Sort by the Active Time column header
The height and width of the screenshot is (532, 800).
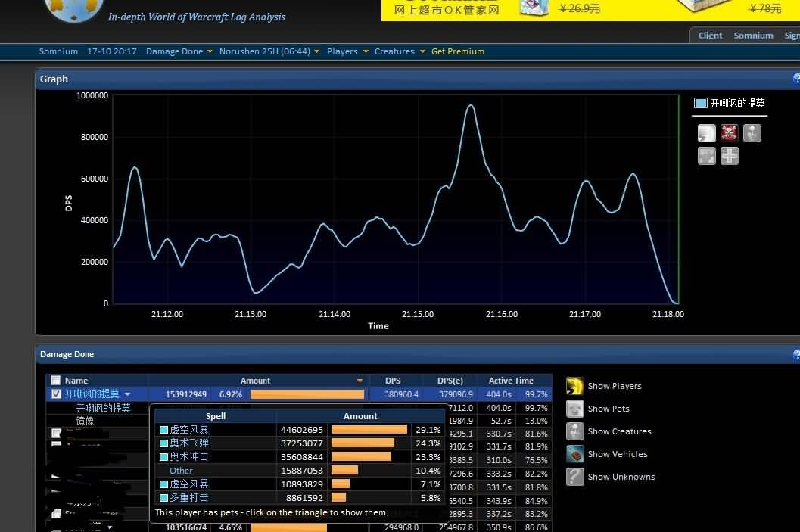[511, 381]
